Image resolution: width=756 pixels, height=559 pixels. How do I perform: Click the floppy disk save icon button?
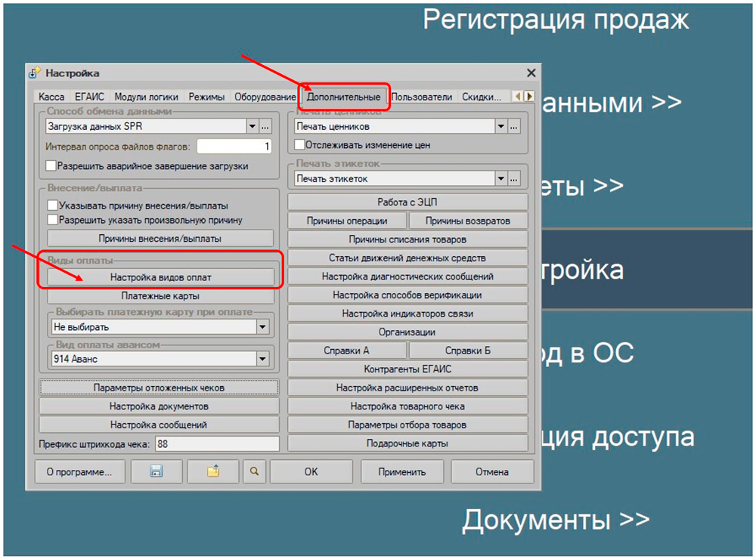[156, 471]
